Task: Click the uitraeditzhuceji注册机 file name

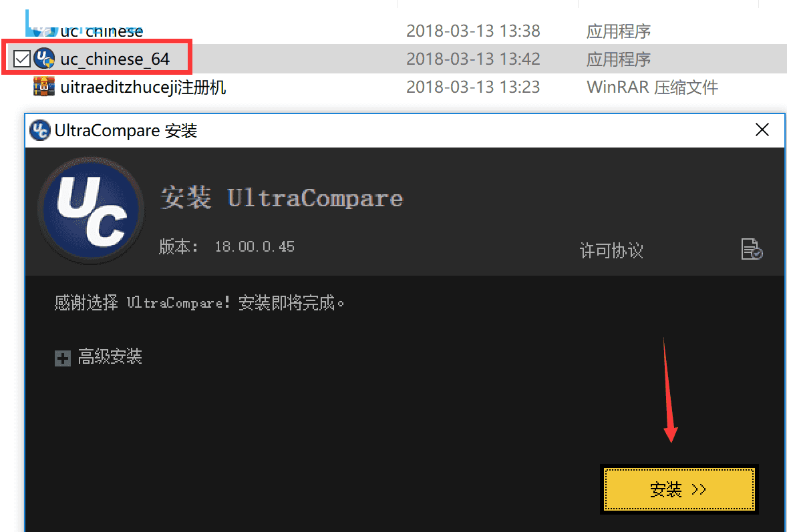Action: [143, 87]
